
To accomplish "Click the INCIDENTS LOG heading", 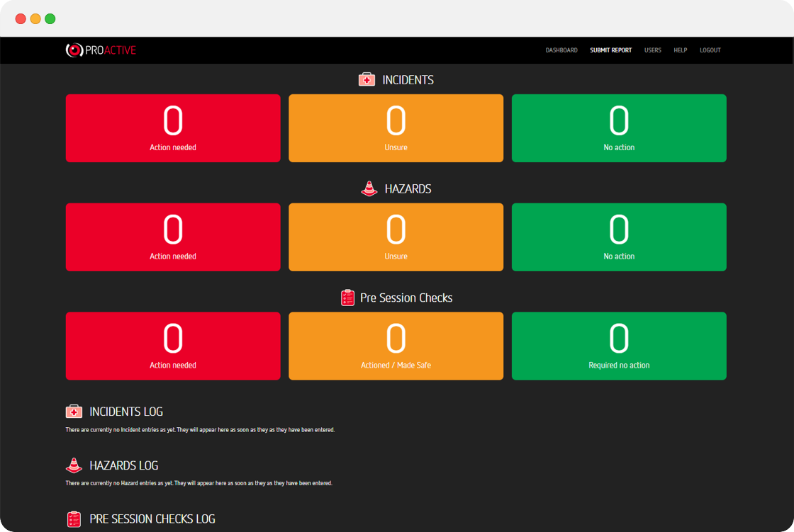I will (x=126, y=412).
